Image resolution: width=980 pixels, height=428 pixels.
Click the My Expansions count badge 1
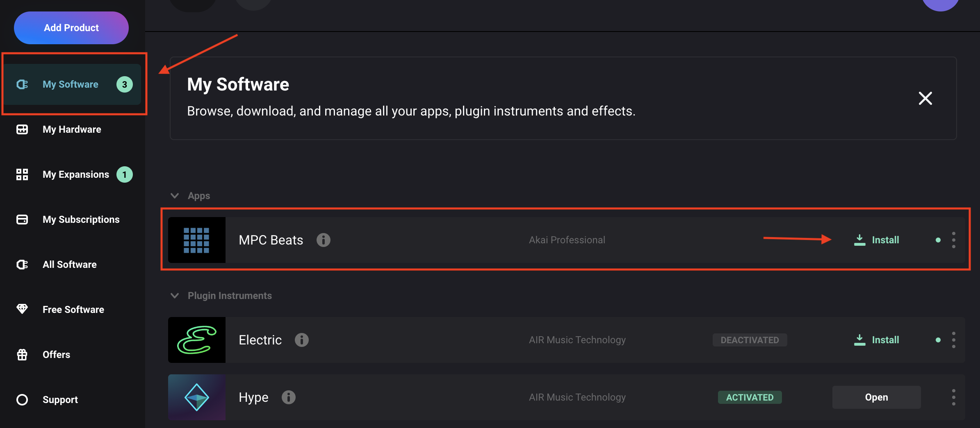point(125,174)
